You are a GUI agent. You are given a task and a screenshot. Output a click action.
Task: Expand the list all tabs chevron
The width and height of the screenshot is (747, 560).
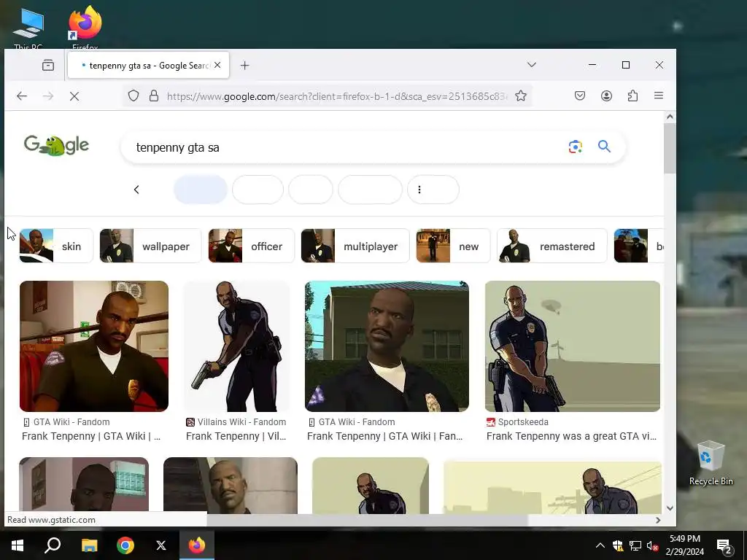coord(532,65)
